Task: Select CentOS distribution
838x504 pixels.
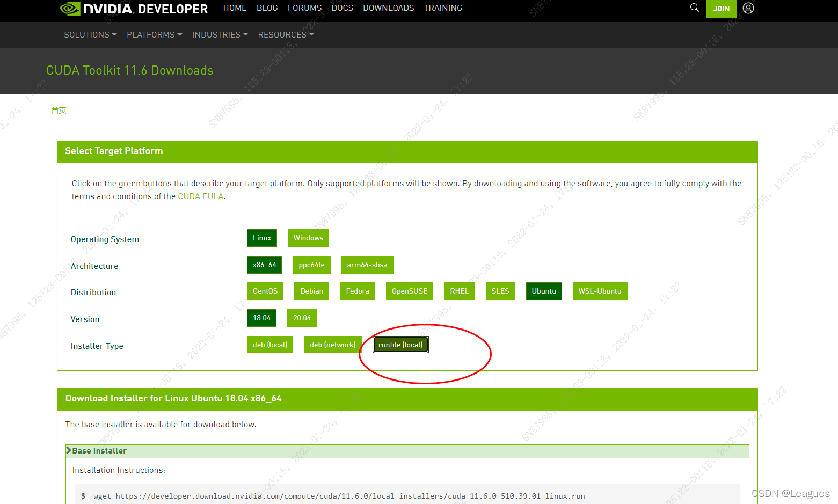Action: pyautogui.click(x=265, y=291)
